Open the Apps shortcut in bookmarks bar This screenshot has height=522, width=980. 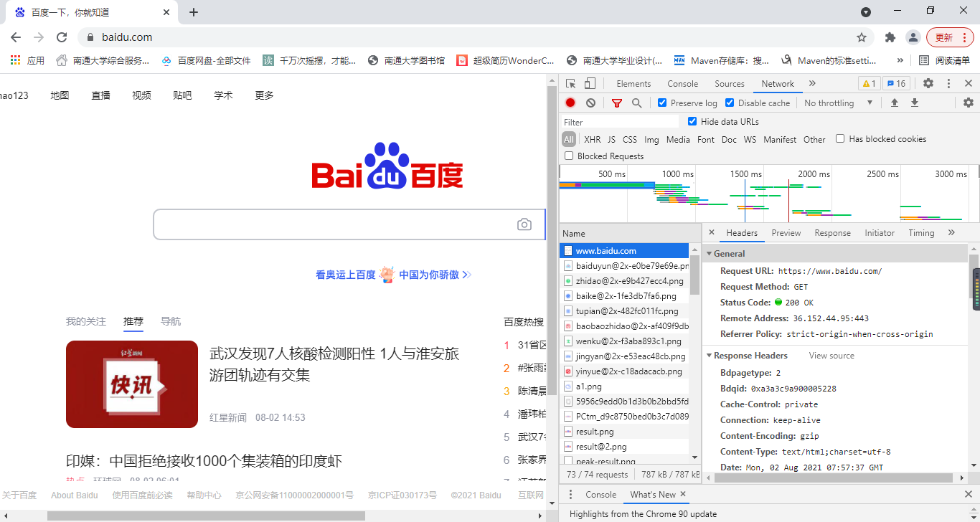27,61
